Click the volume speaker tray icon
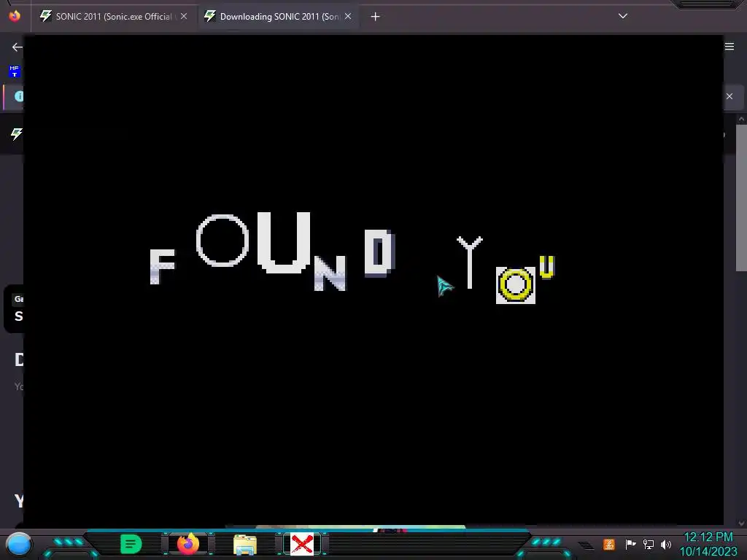The height and width of the screenshot is (560, 747). tap(666, 544)
